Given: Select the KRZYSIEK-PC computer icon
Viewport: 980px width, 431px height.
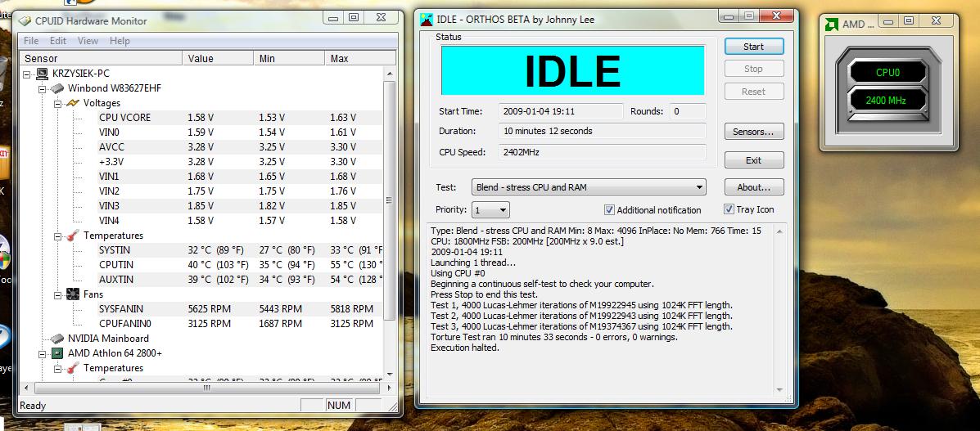Looking at the screenshot, I should [43, 74].
